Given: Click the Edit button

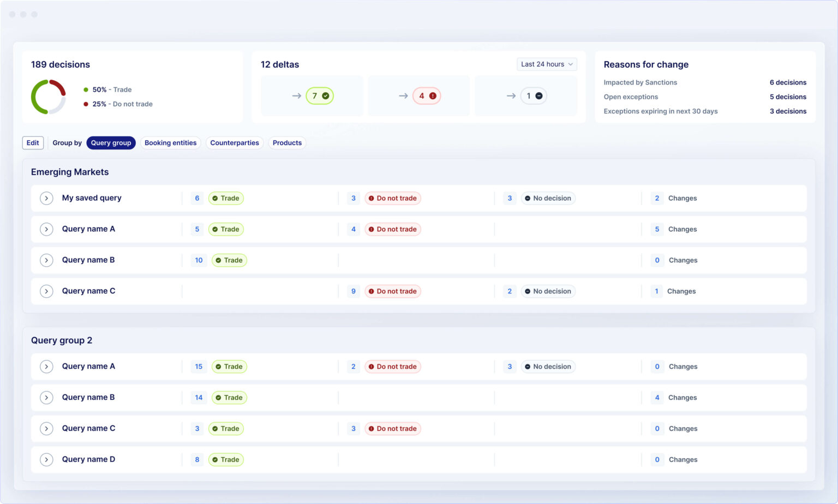Looking at the screenshot, I should pyautogui.click(x=33, y=143).
